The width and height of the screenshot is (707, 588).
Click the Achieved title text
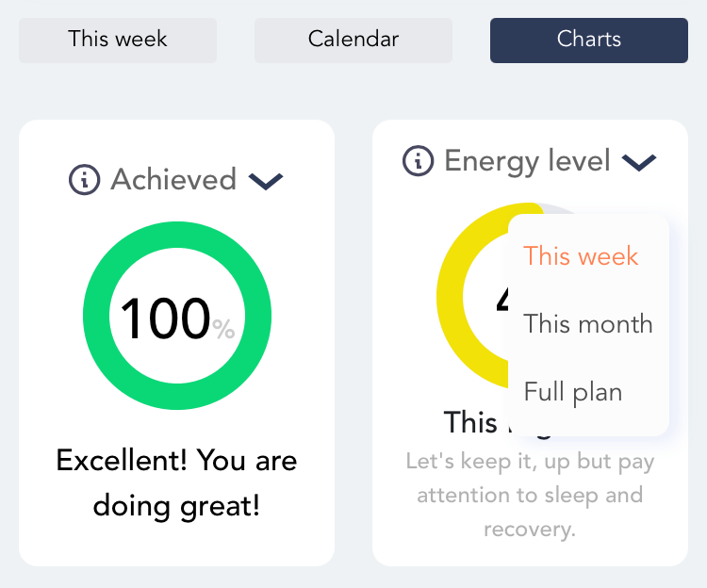point(173,179)
